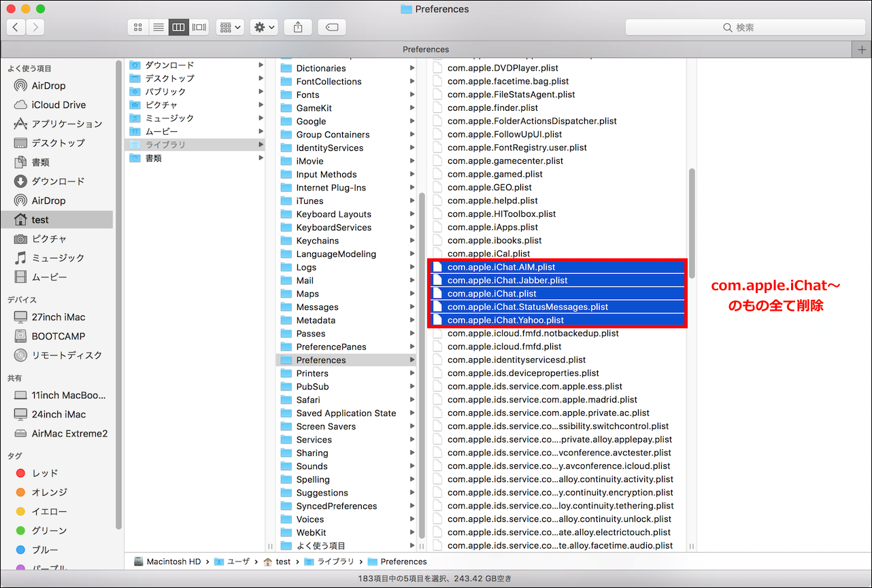Click the orange オレンジ tag
This screenshot has width=872, height=588.
tap(58, 492)
